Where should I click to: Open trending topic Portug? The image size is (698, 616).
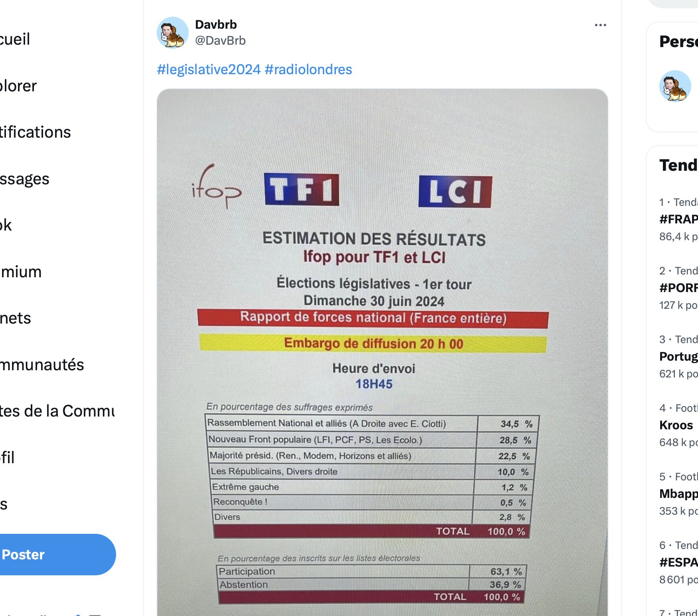(678, 356)
